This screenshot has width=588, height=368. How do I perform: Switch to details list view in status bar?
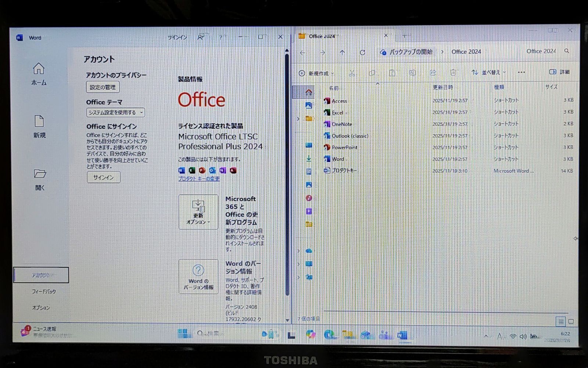[x=561, y=322]
